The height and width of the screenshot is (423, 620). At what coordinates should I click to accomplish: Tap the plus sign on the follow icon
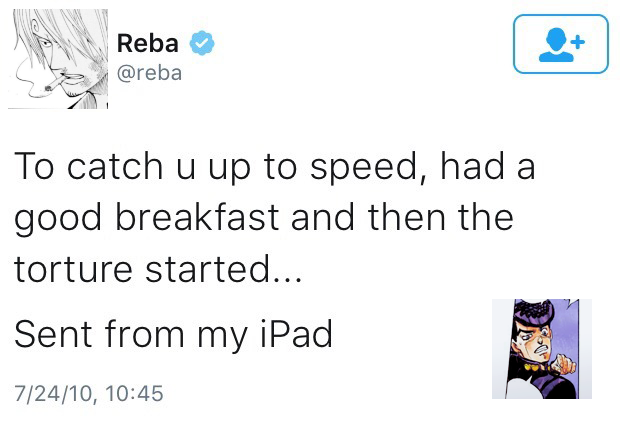point(578,42)
